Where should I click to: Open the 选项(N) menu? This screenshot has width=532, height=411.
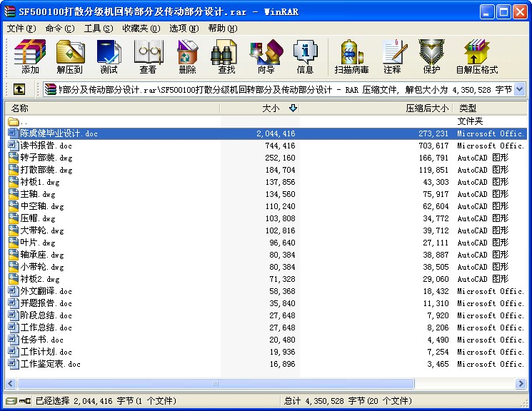(x=184, y=29)
